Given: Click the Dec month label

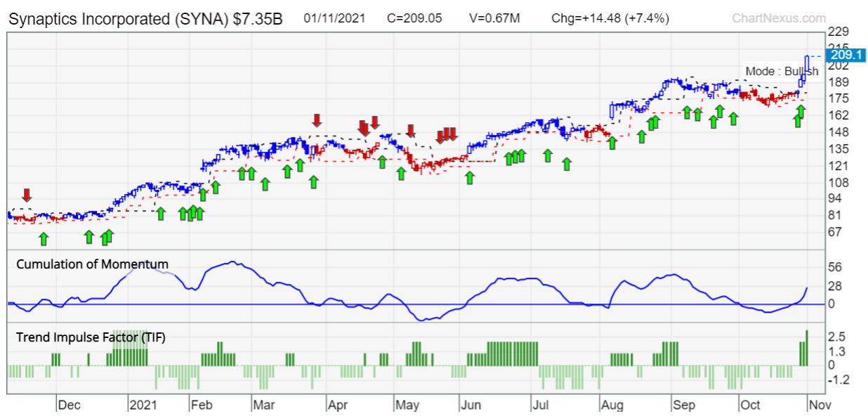Looking at the screenshot, I should tap(69, 405).
